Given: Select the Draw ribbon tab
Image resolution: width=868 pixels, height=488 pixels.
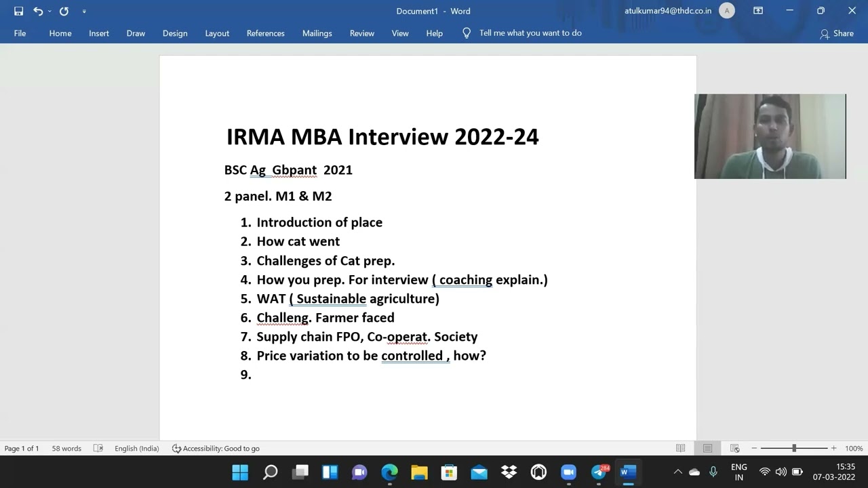Looking at the screenshot, I should click(x=136, y=33).
